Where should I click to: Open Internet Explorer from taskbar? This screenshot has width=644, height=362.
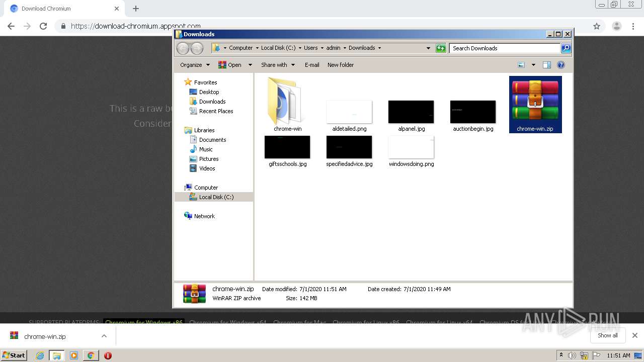click(x=40, y=355)
